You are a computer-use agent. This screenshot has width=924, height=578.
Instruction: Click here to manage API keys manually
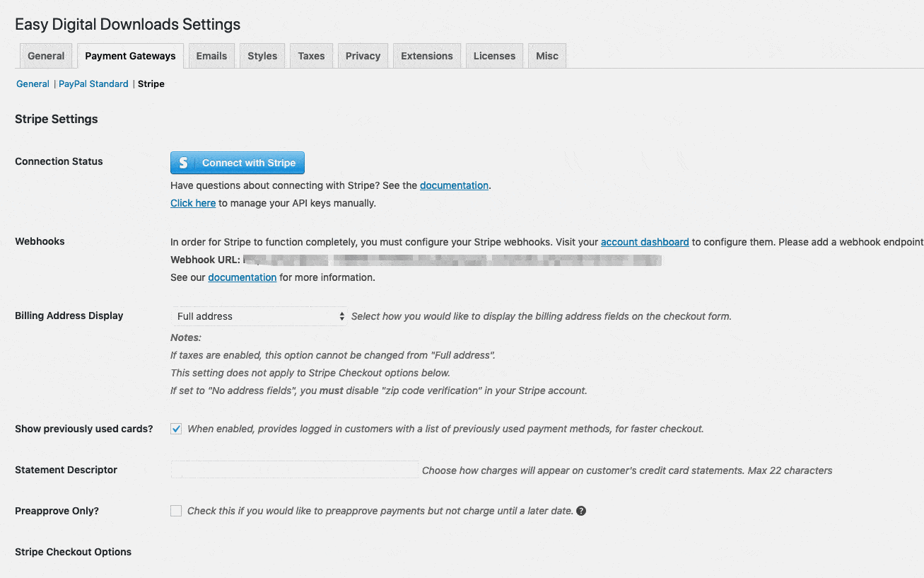193,203
